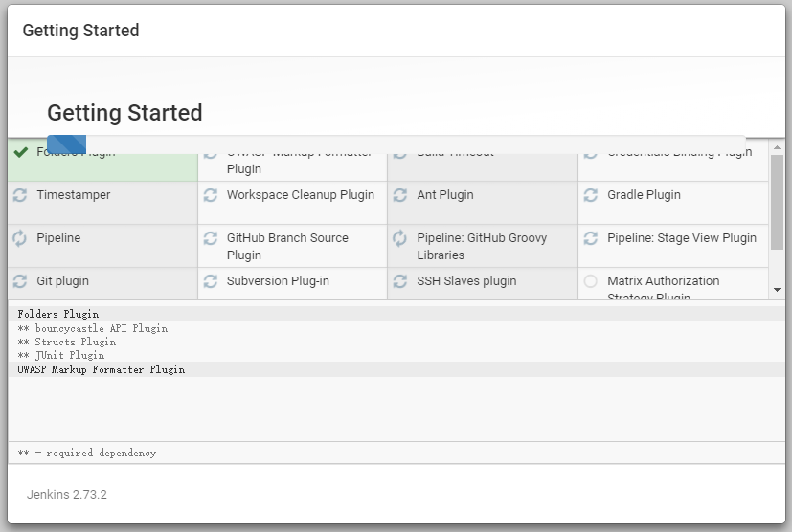The image size is (792, 532).
Task: Click the plugin grid scrollbar thumb
Action: (x=777, y=202)
